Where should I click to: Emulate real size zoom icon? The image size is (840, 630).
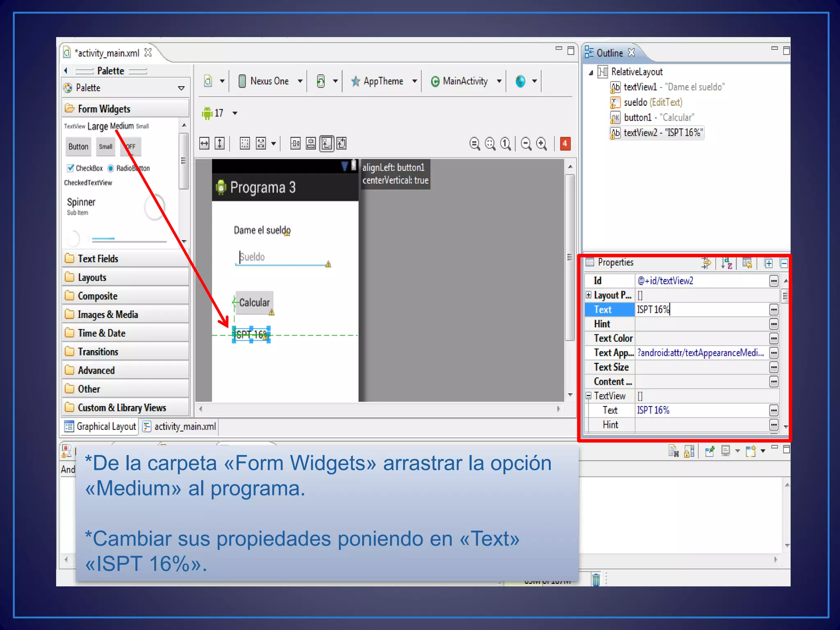point(475,144)
